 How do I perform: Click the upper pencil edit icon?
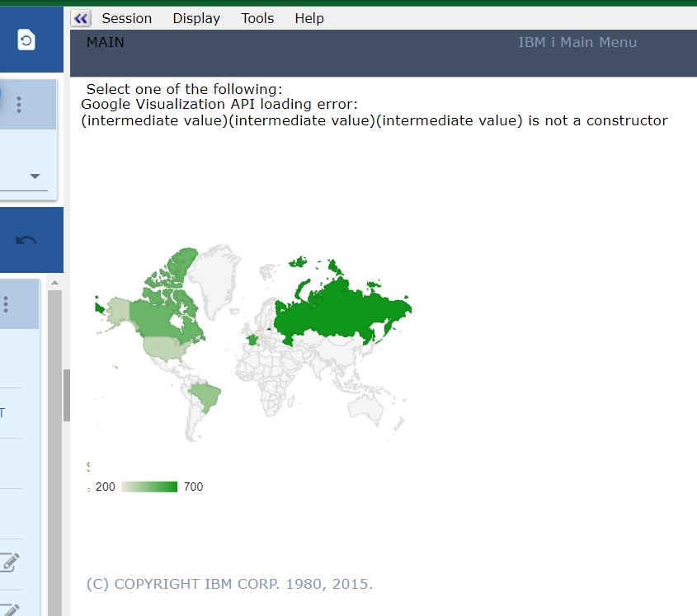click(x=10, y=562)
